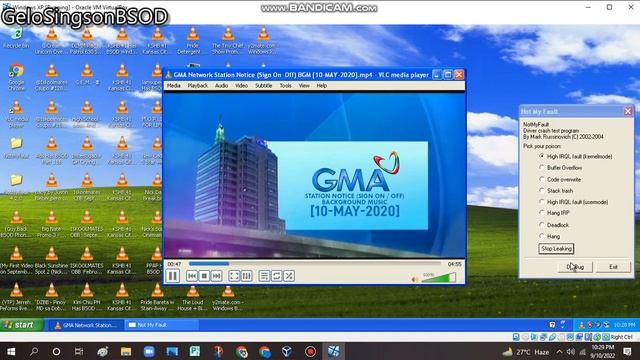The height and width of the screenshot is (360, 640).
Task: Open the VLC Subtitle menu
Action: pyautogui.click(x=264, y=86)
